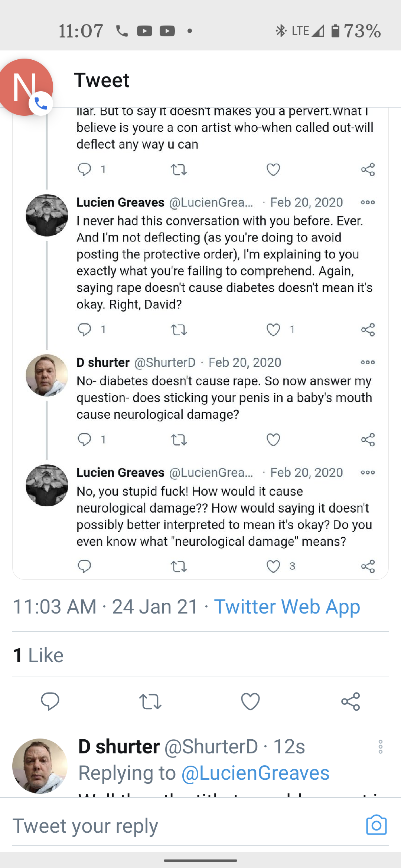Tap the floating N call bubble
This screenshot has height=868, width=401.
(26, 88)
